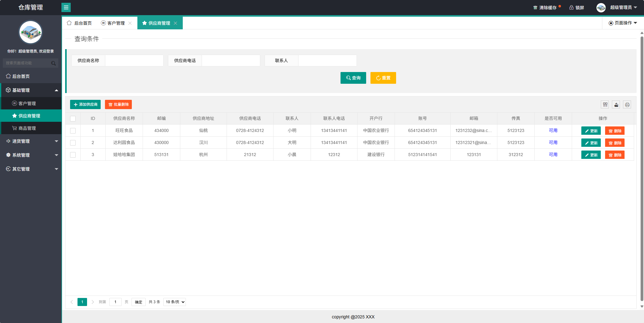The image size is (644, 323).
Task: Click the table export icon
Action: point(616,105)
